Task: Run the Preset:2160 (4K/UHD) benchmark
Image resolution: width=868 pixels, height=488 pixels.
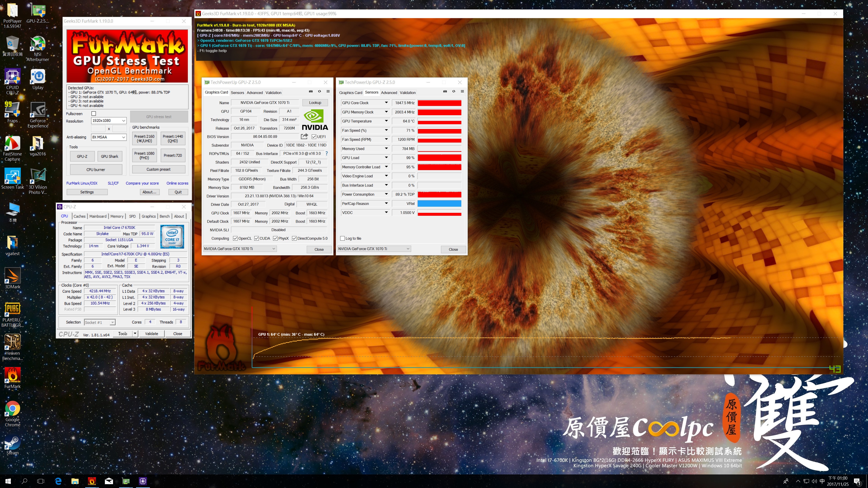Action: 144,139
